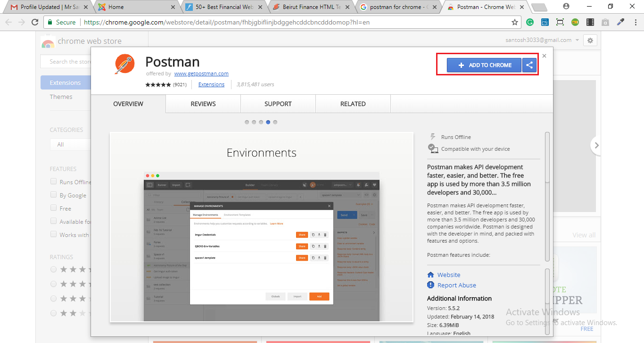Open the Website link
The width and height of the screenshot is (644, 343).
click(449, 275)
